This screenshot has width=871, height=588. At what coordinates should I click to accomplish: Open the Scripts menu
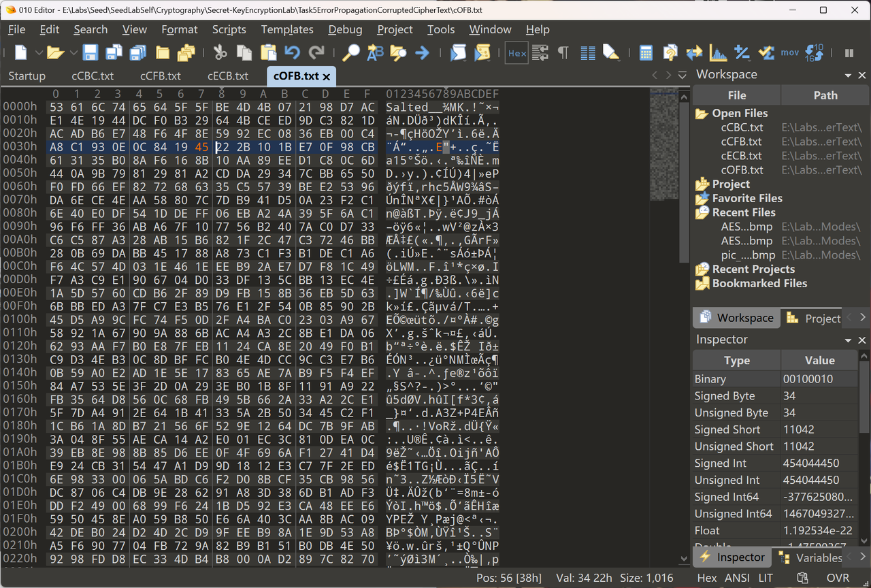229,29
